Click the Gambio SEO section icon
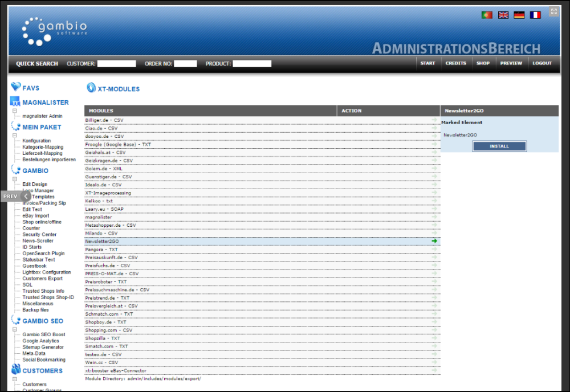570x392 pixels. tap(15, 320)
